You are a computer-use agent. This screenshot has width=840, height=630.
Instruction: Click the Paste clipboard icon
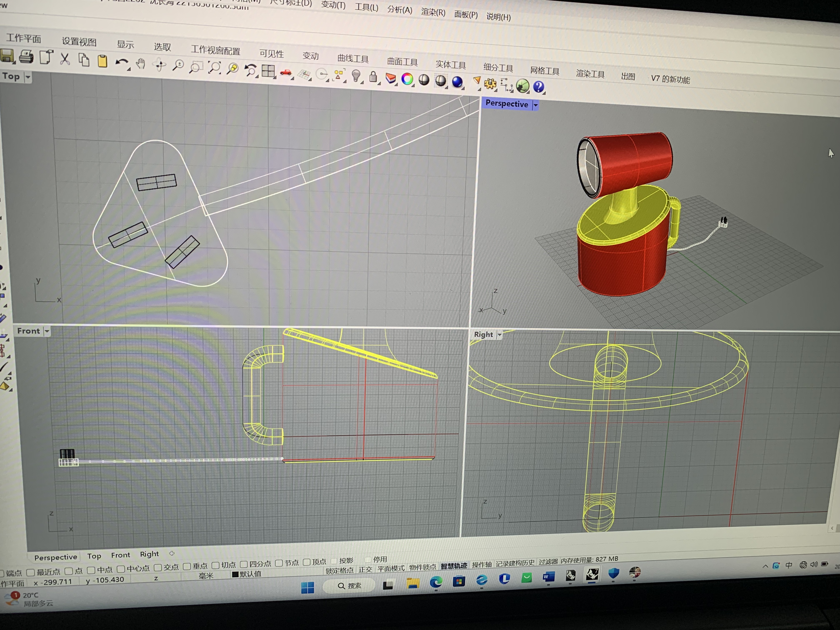pos(102,61)
